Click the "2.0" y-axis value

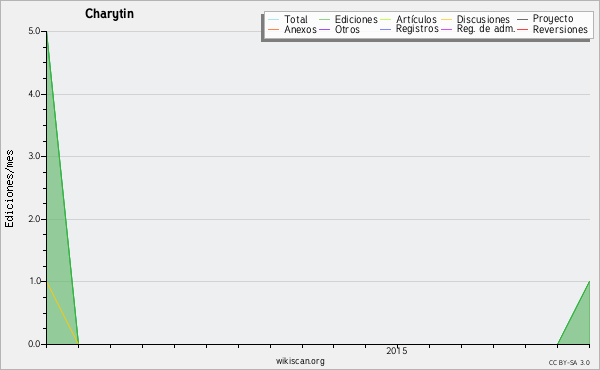point(34,219)
